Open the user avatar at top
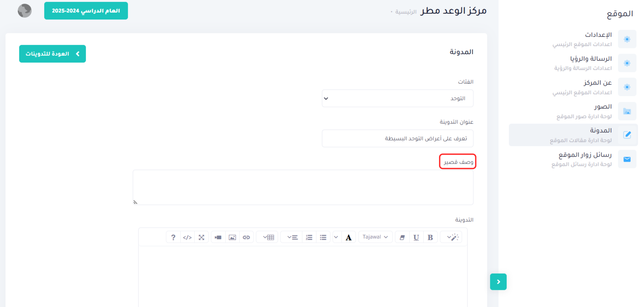Viewport: 644px width, 307px height. pyautogui.click(x=24, y=11)
